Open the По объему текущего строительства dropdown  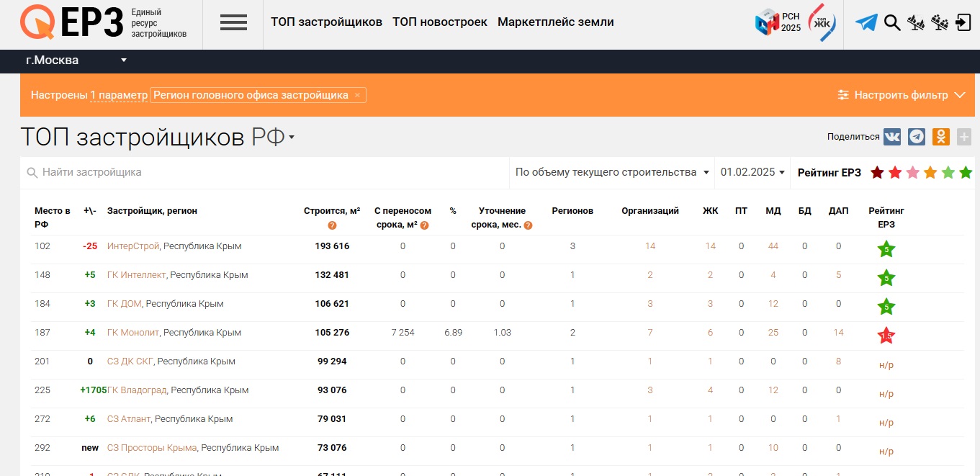tap(613, 172)
